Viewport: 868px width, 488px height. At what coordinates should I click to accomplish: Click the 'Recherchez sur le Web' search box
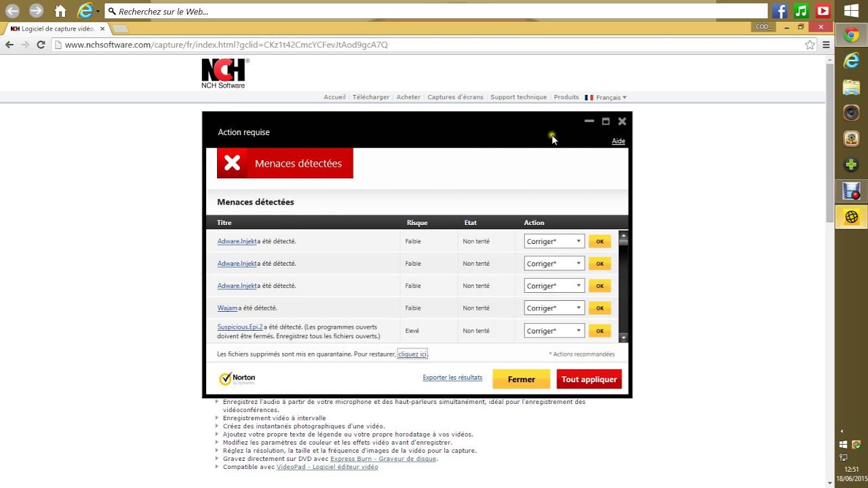pyautogui.click(x=436, y=12)
